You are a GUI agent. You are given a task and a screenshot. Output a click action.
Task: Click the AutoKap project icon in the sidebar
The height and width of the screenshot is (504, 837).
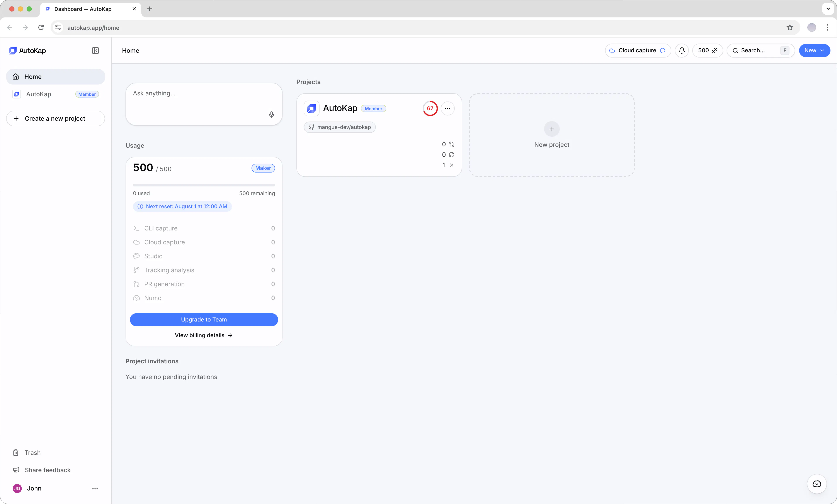click(x=17, y=94)
